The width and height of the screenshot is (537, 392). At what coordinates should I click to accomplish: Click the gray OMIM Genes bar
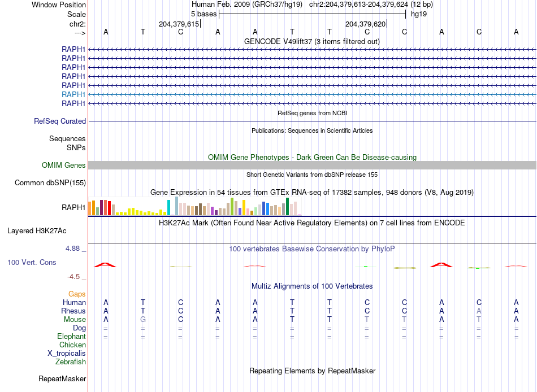[313, 165]
